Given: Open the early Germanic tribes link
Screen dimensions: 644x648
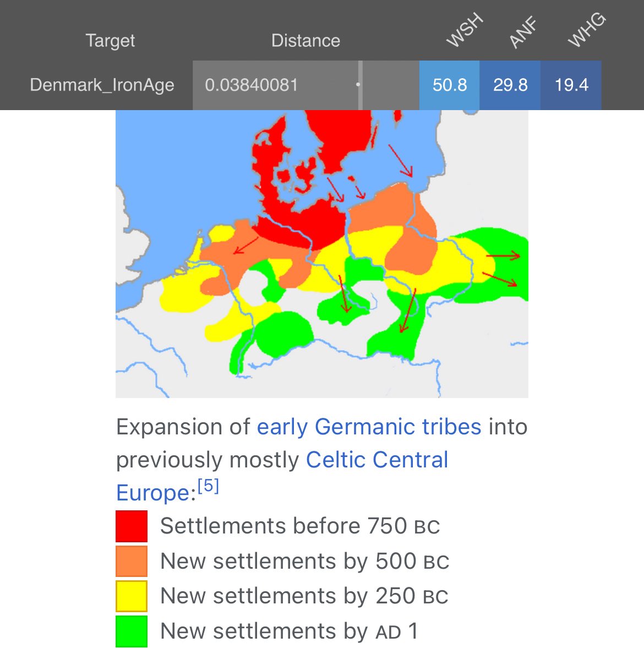Looking at the screenshot, I should [369, 427].
